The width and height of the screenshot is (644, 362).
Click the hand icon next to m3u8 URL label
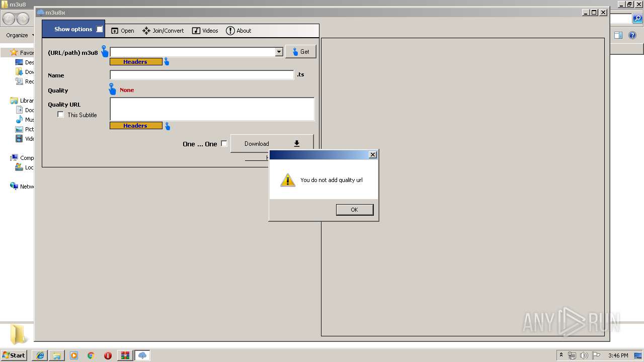point(105,51)
